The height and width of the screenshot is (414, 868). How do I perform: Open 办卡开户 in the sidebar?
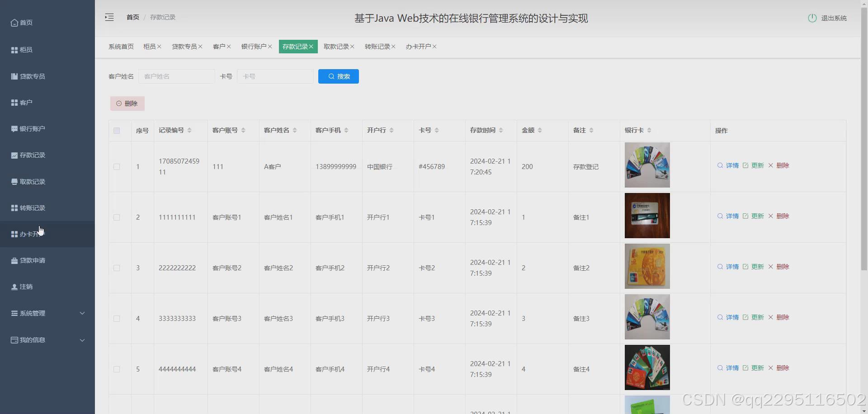pyautogui.click(x=27, y=234)
